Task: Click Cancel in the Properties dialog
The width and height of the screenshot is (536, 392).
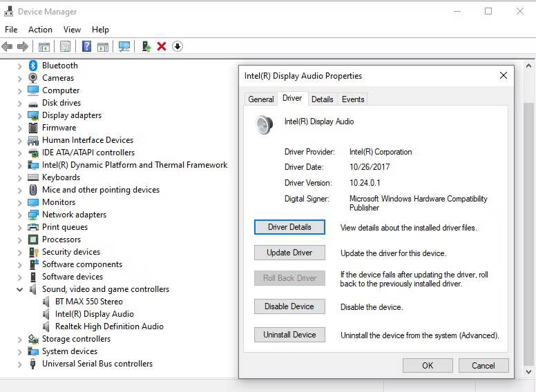Action: [484, 366]
